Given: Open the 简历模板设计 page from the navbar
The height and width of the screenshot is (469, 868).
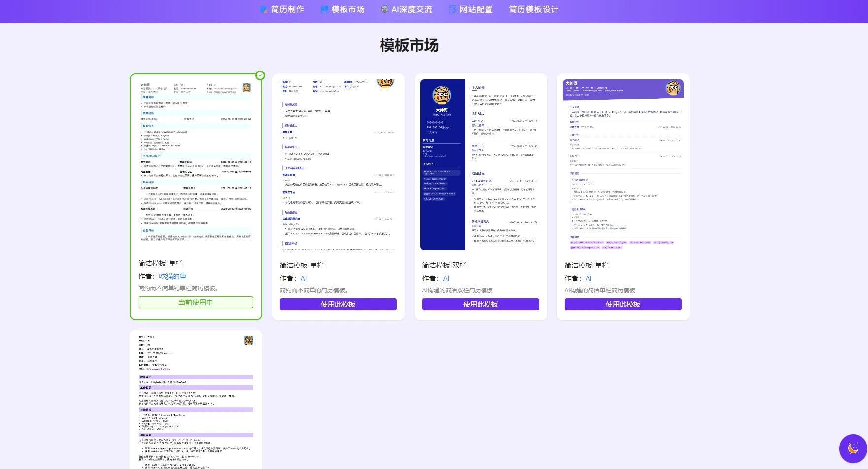Looking at the screenshot, I should coord(534,9).
